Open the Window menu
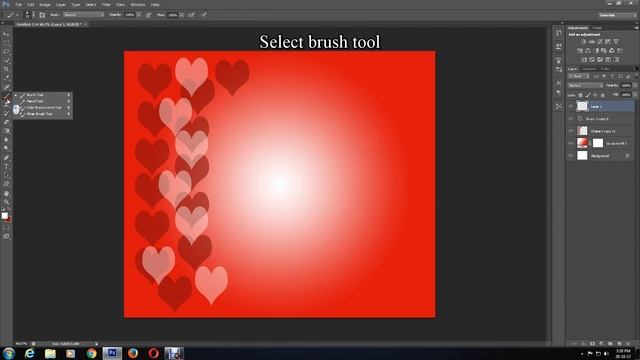This screenshot has height=360, width=640. pos(138,5)
